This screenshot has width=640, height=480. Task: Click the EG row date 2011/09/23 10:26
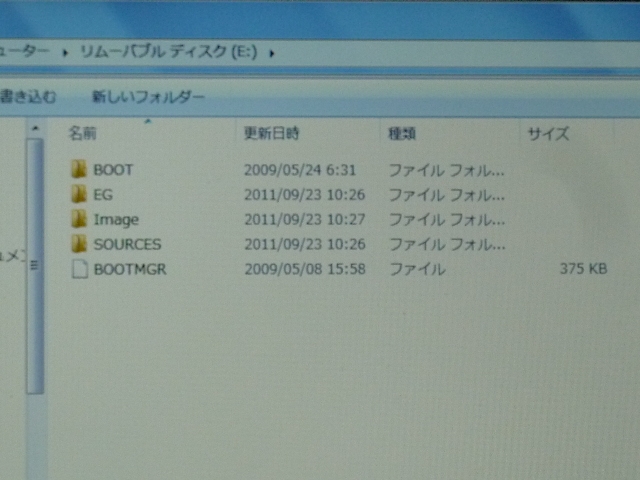coord(304,195)
